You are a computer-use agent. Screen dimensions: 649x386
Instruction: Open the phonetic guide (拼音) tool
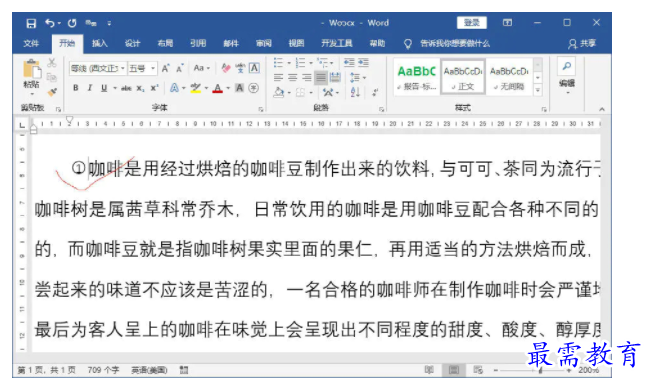tap(240, 68)
